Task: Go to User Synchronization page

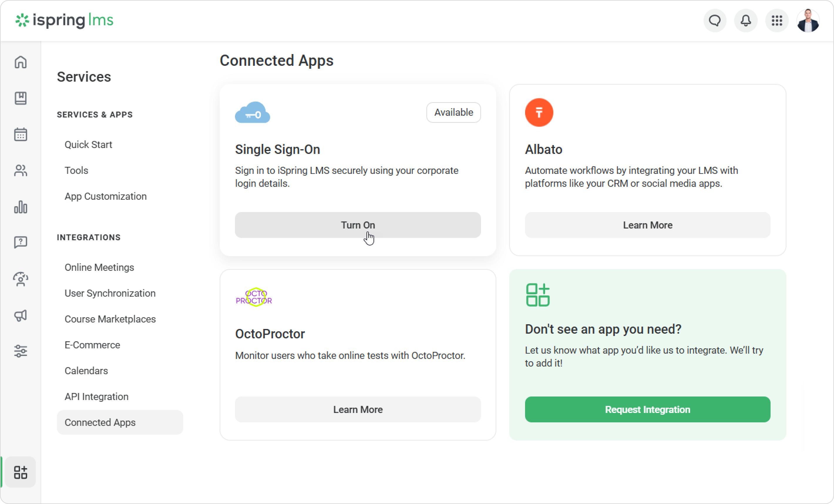Action: click(x=110, y=293)
